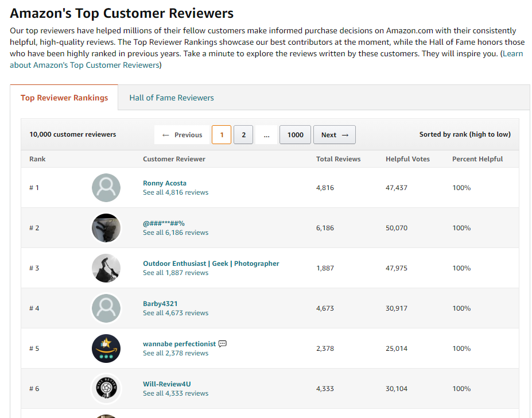Click the 30,104 helpful votes value

[397, 389]
